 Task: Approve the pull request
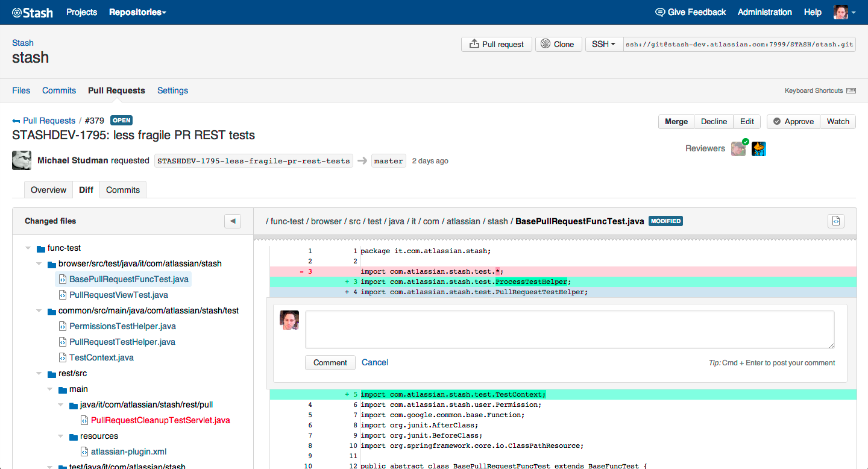pyautogui.click(x=793, y=121)
